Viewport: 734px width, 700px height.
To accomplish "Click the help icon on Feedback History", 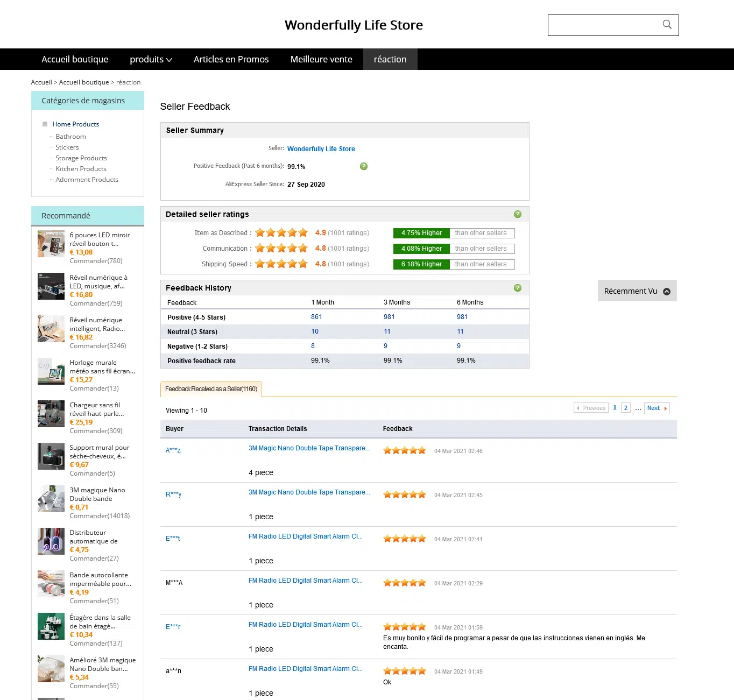I will [517, 288].
